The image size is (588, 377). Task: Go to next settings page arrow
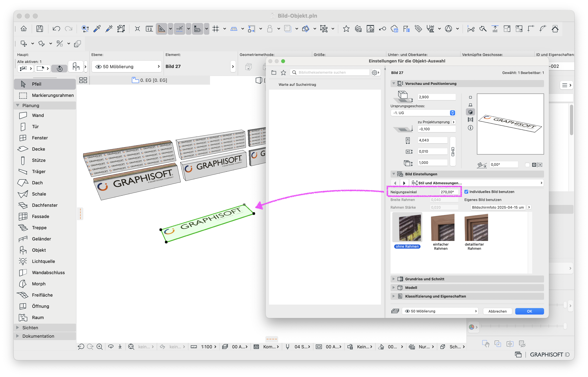point(404,183)
